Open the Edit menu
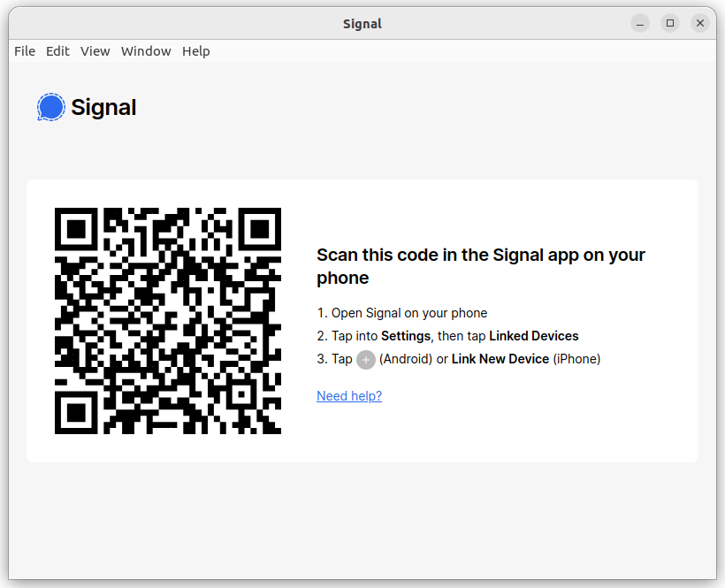This screenshot has height=588, width=725. pyautogui.click(x=57, y=51)
